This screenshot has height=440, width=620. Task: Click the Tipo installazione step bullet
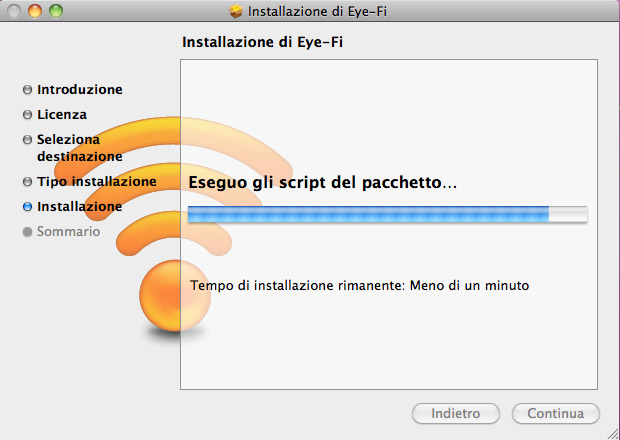tap(27, 181)
